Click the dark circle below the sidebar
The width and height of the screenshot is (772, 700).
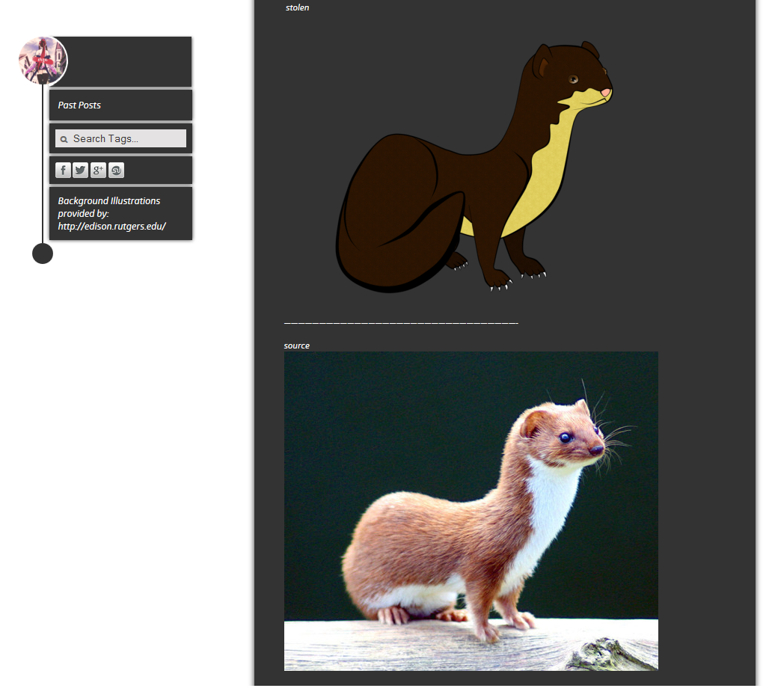click(x=43, y=254)
